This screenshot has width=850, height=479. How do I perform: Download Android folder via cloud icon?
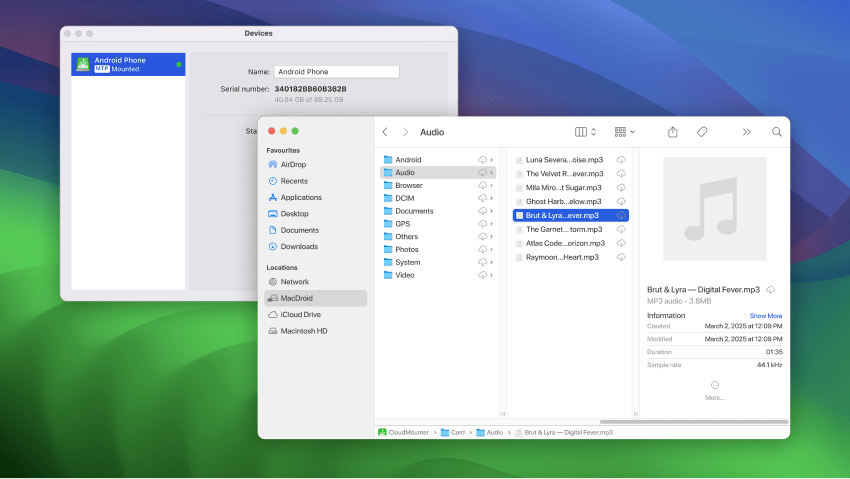pyautogui.click(x=482, y=160)
